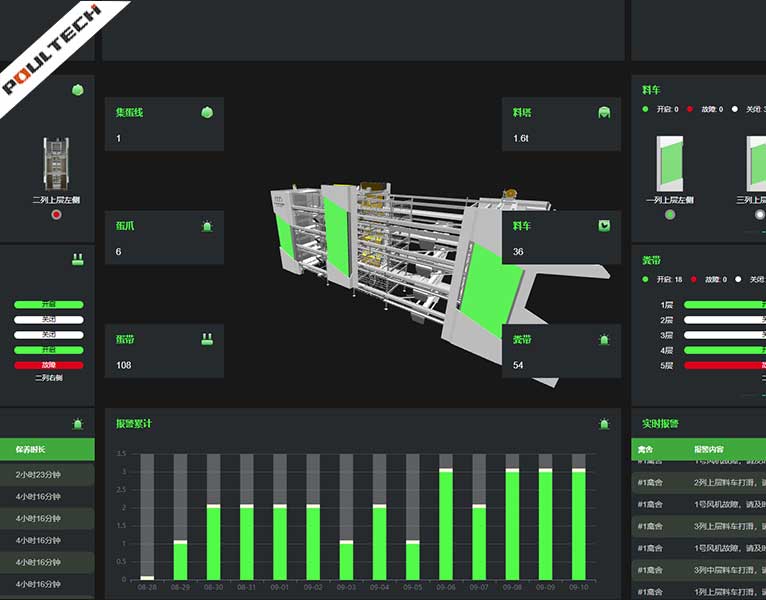766x600 pixels.
Task: Click the green square icon on center 料车 card
Action: coord(604,226)
